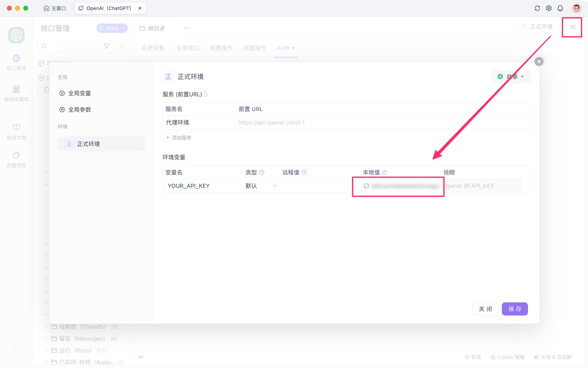Image resolution: width=588 pixels, height=368 pixels.
Task: Open the settings gear icon
Action: click(x=549, y=8)
